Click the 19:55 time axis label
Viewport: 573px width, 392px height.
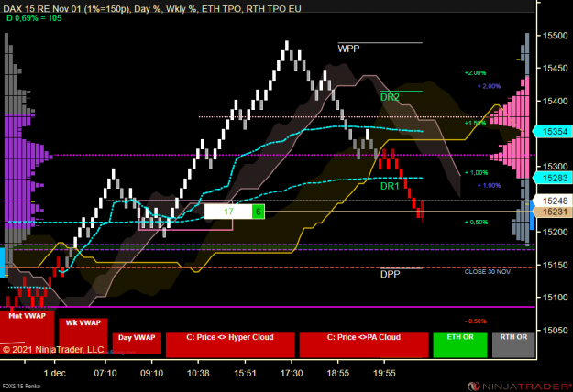(384, 373)
